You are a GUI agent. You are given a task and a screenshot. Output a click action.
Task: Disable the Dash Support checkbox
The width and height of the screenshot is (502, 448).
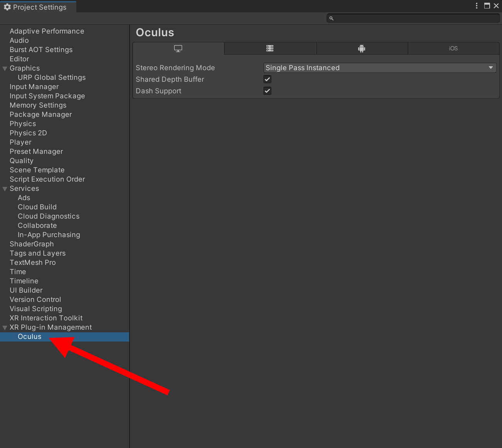pyautogui.click(x=267, y=91)
